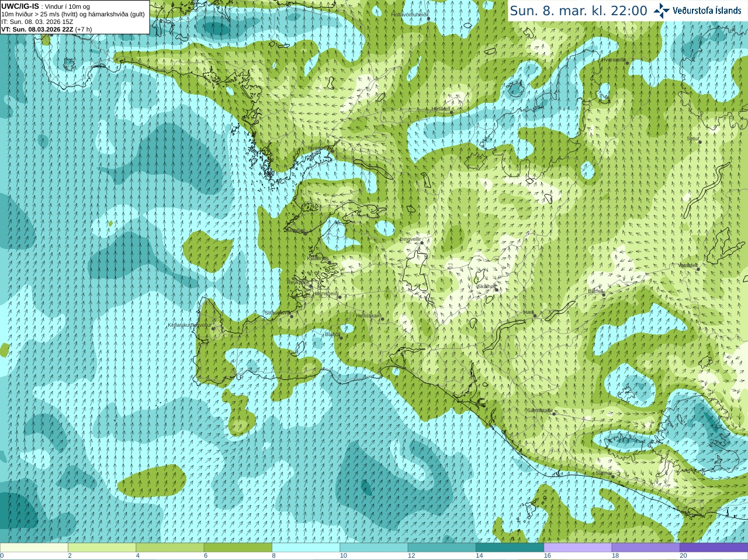748x560 pixels.
Task: Click the Veðurstofa Íslands name text
Action: [707, 11]
